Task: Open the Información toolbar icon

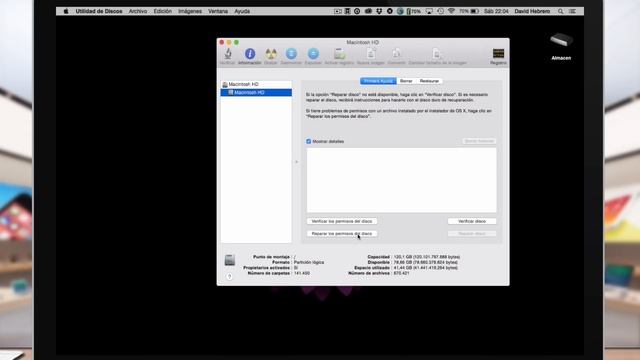Action: [x=250, y=54]
